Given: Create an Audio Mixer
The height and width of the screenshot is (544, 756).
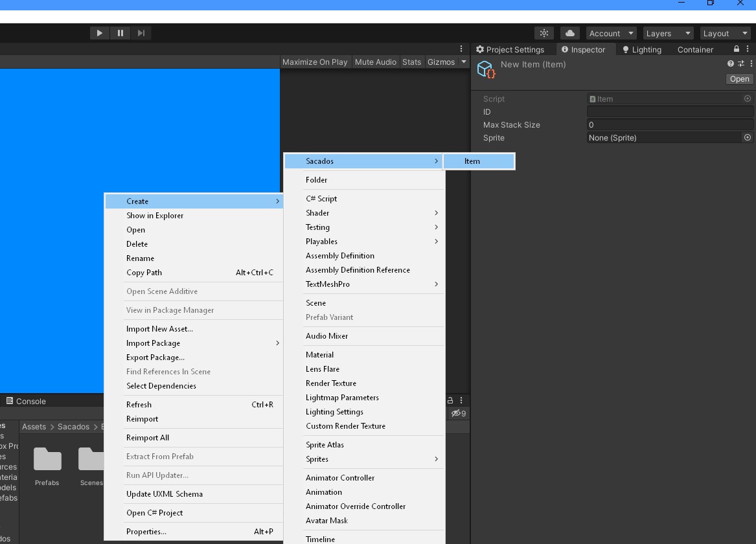Looking at the screenshot, I should pos(364,336).
